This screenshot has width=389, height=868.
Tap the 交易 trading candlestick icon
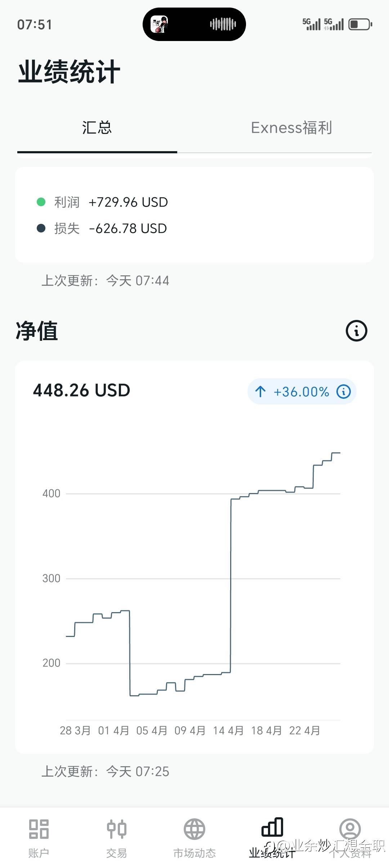[117, 829]
